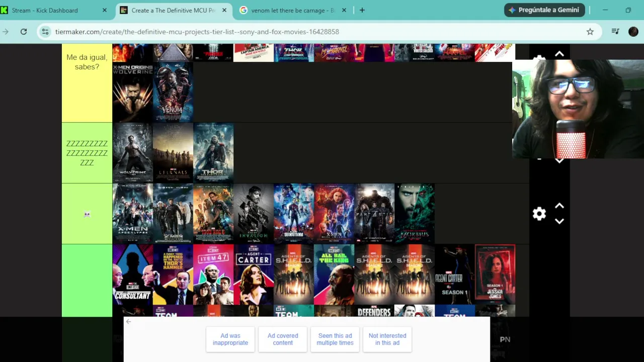Click the Jessica Jones Season 1 poster
Viewport: 644px width, 362px height.
495,275
